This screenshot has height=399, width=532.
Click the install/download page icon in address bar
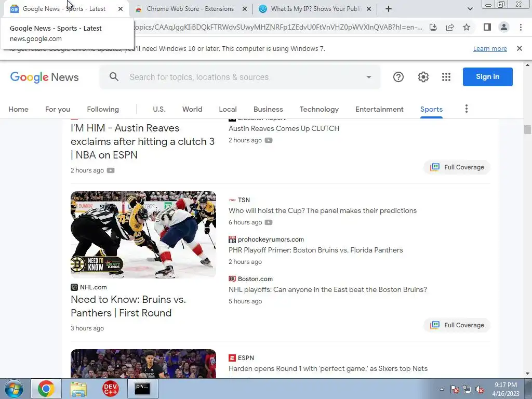(433, 27)
